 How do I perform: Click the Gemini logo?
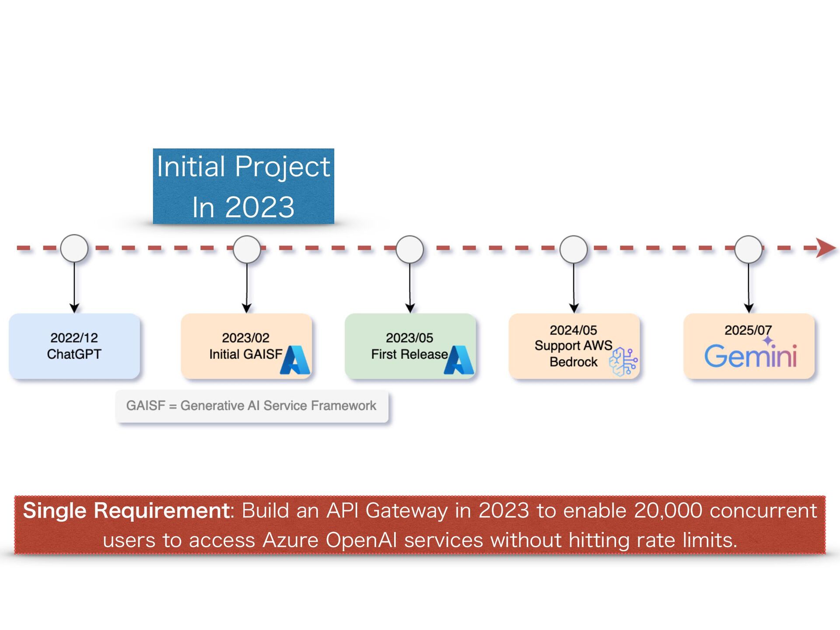click(750, 353)
